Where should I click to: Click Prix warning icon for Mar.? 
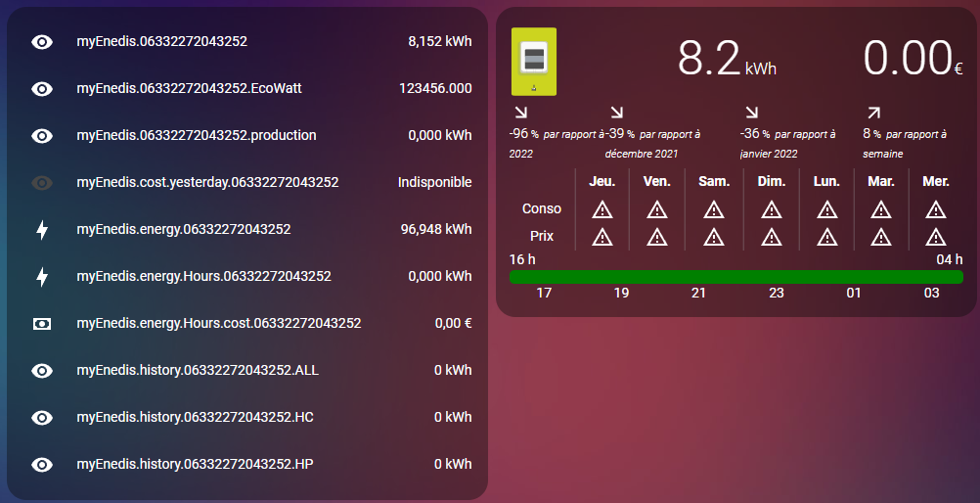880,237
